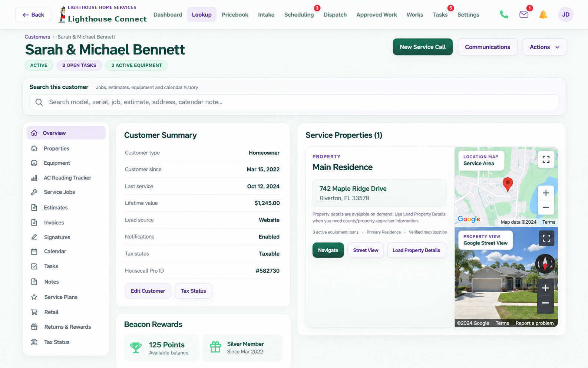Click the 742 Maple Ridge Drive address
This screenshot has height=368, width=588.
(353, 188)
